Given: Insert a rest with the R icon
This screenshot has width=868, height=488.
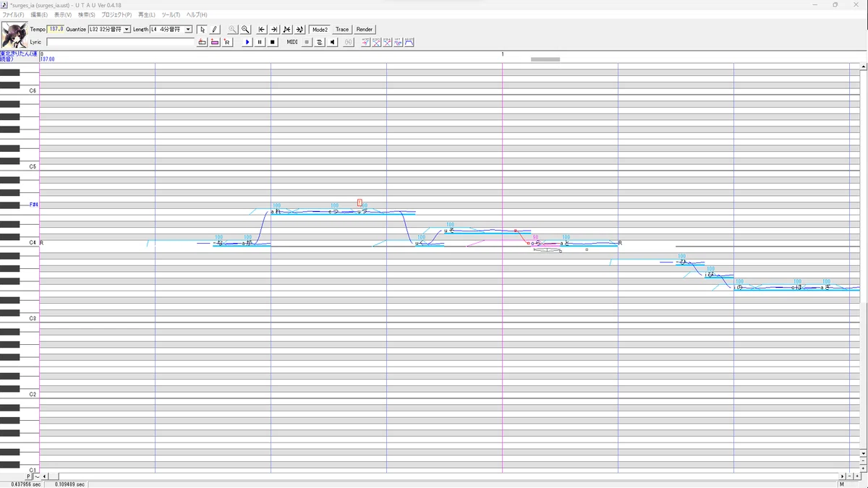Looking at the screenshot, I should pos(227,42).
